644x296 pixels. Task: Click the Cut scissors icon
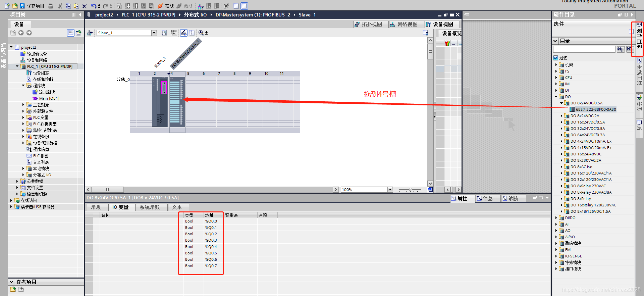(60, 6)
